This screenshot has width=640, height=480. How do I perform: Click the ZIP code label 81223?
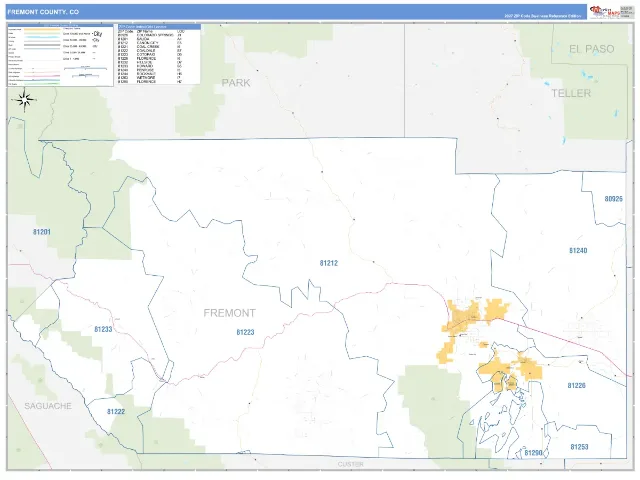coord(245,332)
